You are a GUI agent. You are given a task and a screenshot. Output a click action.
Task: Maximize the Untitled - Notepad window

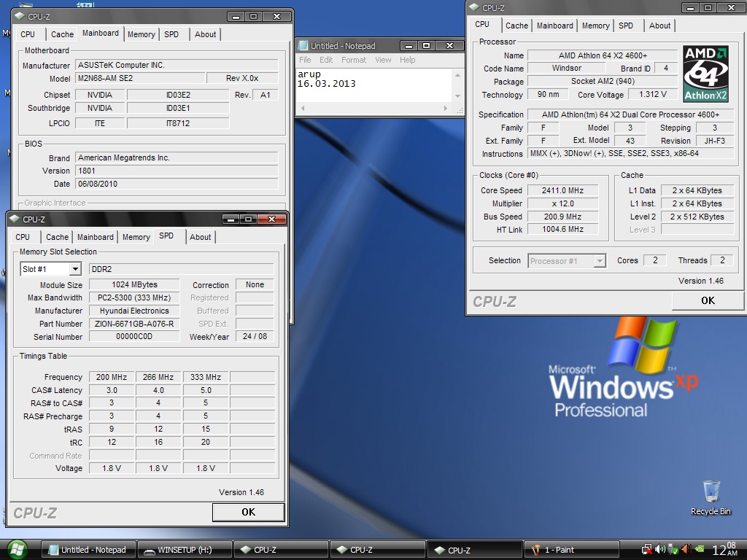pyautogui.click(x=426, y=46)
